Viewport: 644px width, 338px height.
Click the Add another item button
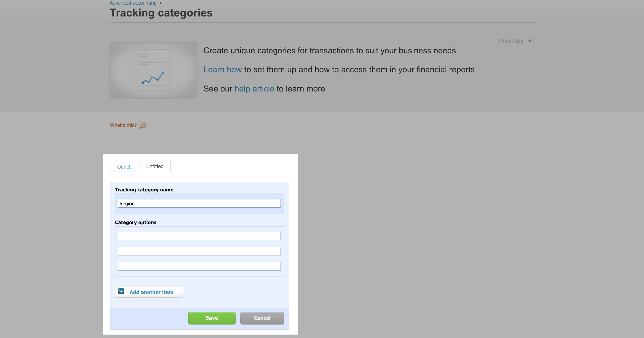pos(149,292)
